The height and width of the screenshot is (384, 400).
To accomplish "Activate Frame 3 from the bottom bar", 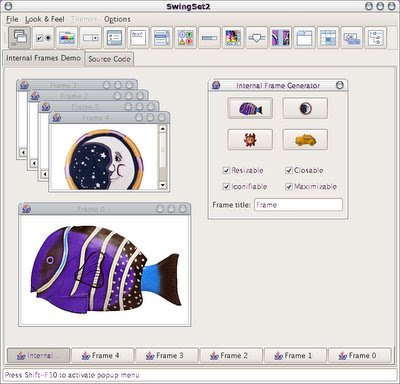I will 167,356.
